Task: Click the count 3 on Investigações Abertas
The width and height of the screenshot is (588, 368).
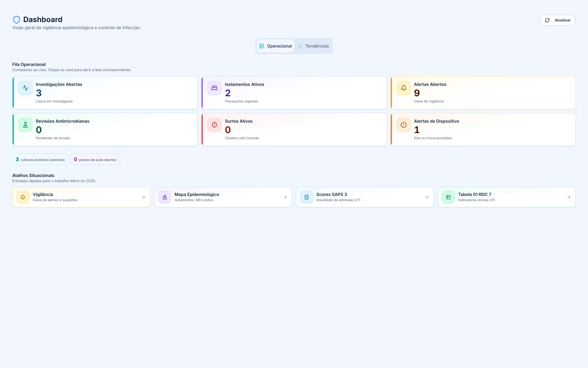Action: tap(39, 93)
